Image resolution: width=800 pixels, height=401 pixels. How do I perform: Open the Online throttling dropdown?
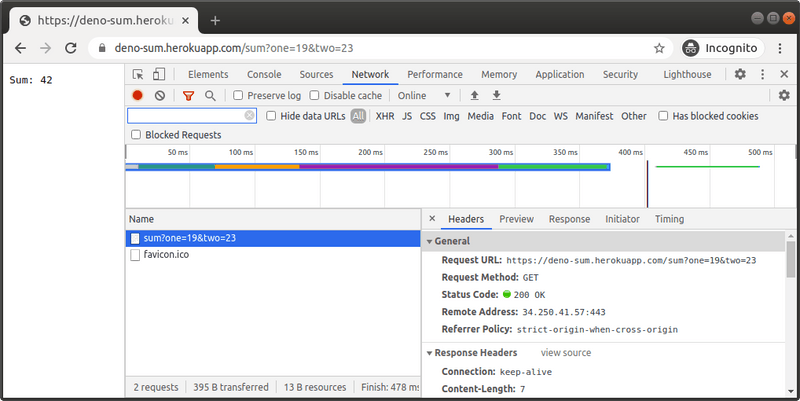click(x=424, y=95)
